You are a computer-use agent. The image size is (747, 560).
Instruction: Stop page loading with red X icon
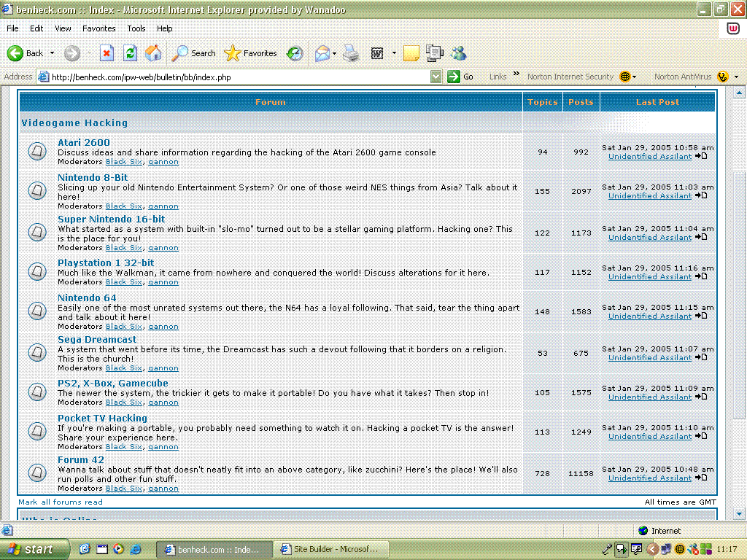coord(107,53)
